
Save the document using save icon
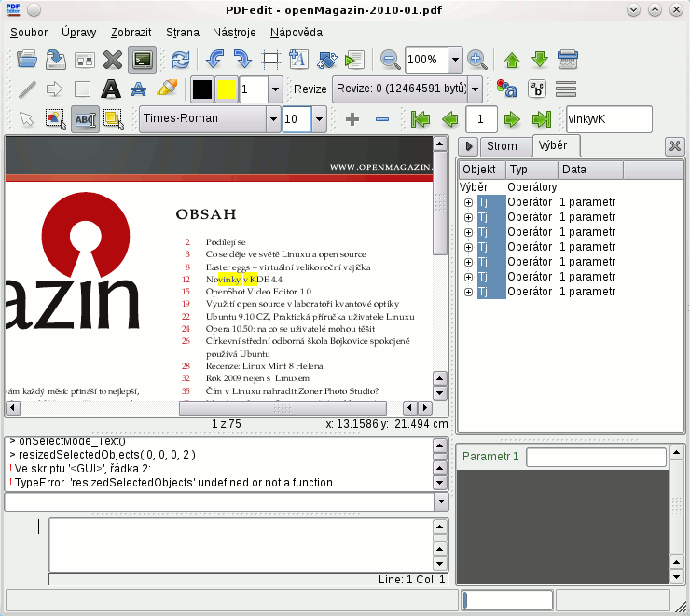pos(56,59)
